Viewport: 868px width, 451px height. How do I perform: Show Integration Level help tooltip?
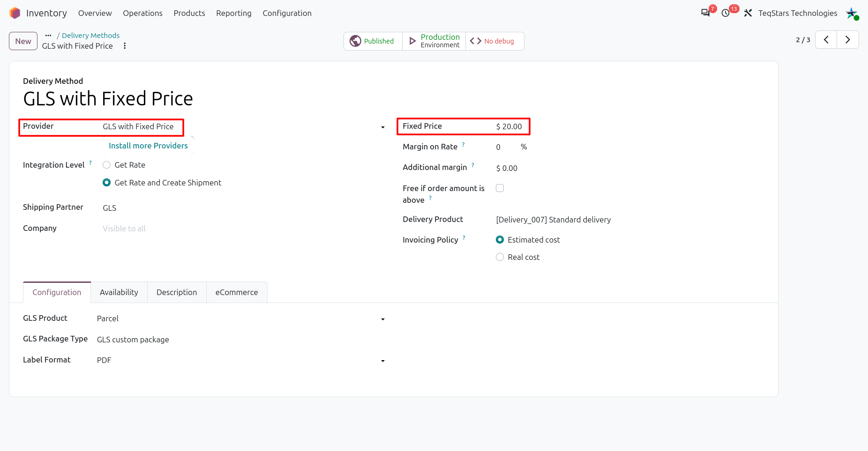coord(90,163)
